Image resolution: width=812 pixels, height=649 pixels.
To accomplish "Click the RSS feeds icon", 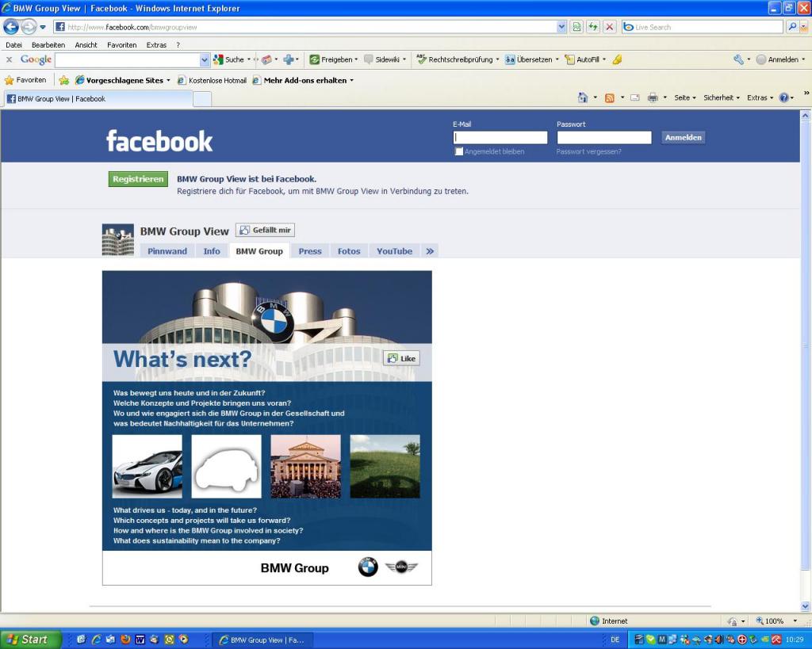I will pyautogui.click(x=610, y=97).
